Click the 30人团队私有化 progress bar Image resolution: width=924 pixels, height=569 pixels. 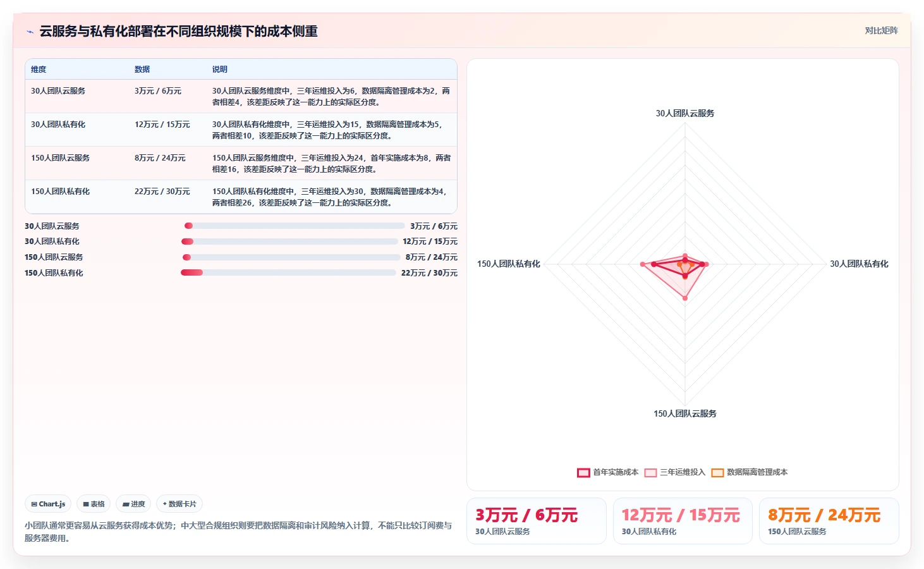289,242
